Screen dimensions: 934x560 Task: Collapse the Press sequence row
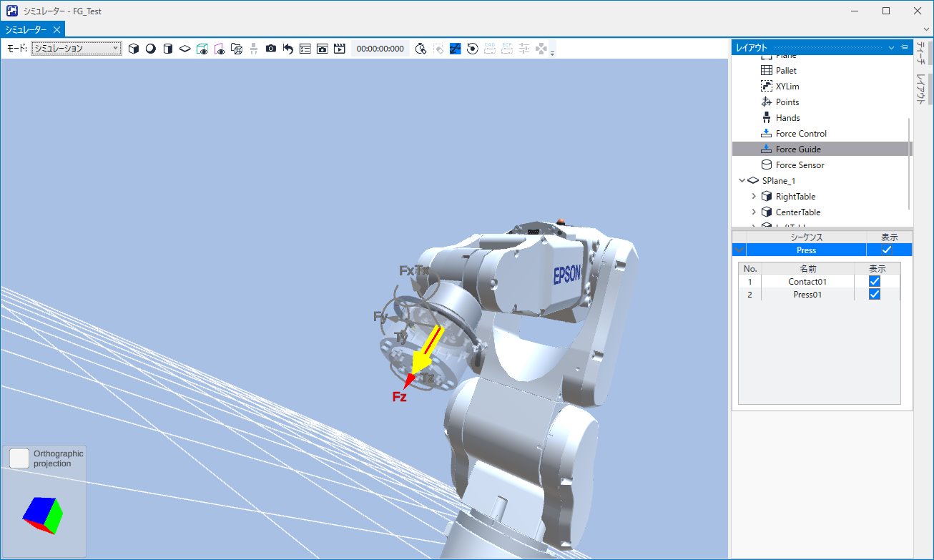pyautogui.click(x=739, y=250)
